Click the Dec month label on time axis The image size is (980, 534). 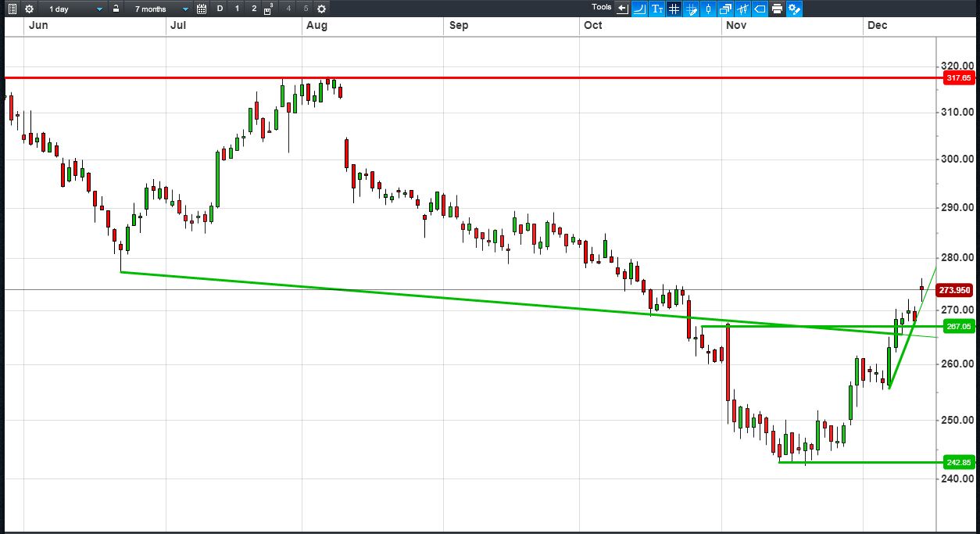click(x=877, y=26)
